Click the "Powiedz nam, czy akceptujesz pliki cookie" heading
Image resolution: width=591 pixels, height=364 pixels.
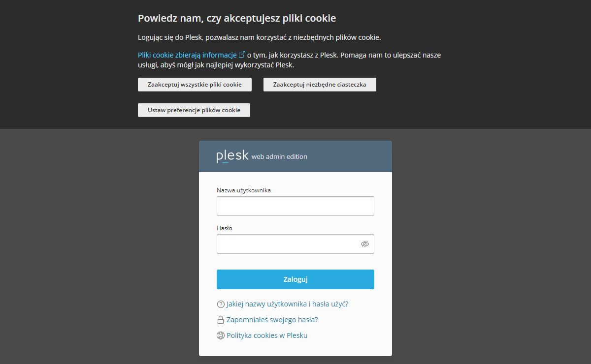click(237, 19)
